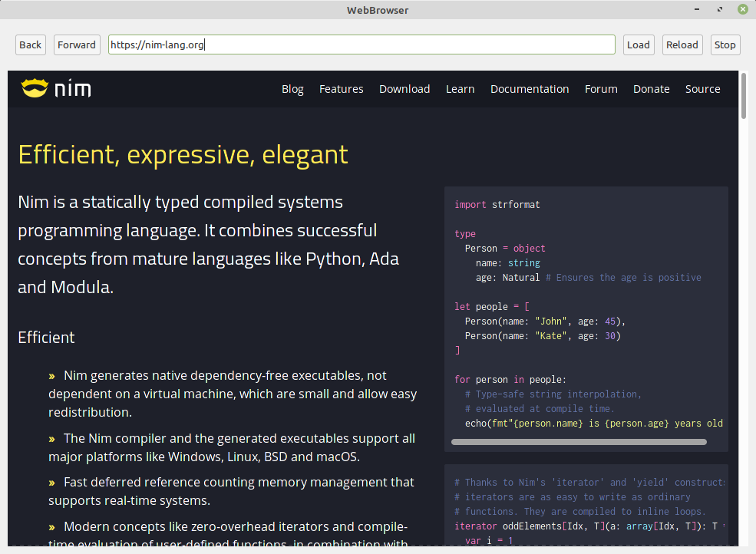Image resolution: width=756 pixels, height=554 pixels.
Task: Open the Forum nav link
Action: 601,89
